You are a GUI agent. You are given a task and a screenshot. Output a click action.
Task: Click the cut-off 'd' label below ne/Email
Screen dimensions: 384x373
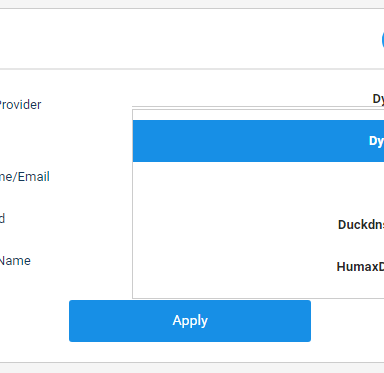[2, 218]
